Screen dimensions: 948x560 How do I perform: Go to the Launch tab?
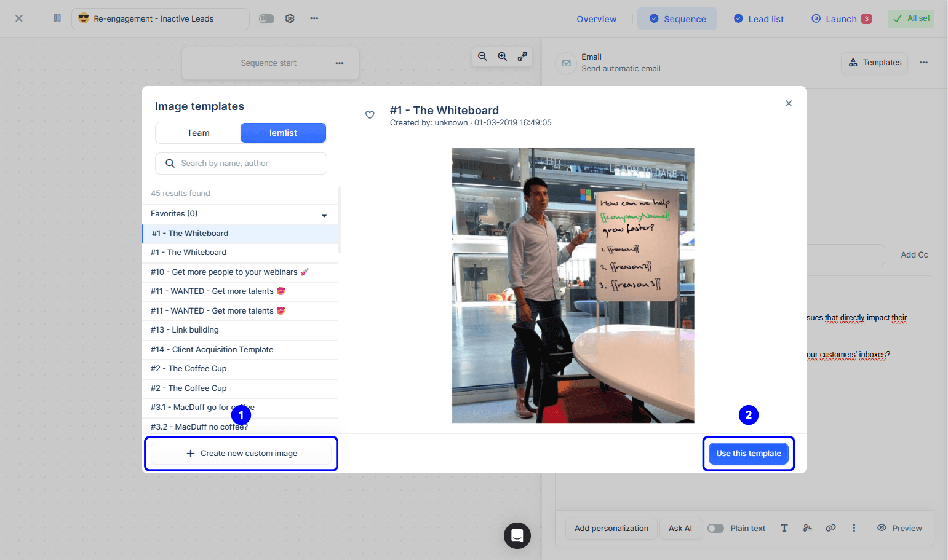tap(841, 19)
